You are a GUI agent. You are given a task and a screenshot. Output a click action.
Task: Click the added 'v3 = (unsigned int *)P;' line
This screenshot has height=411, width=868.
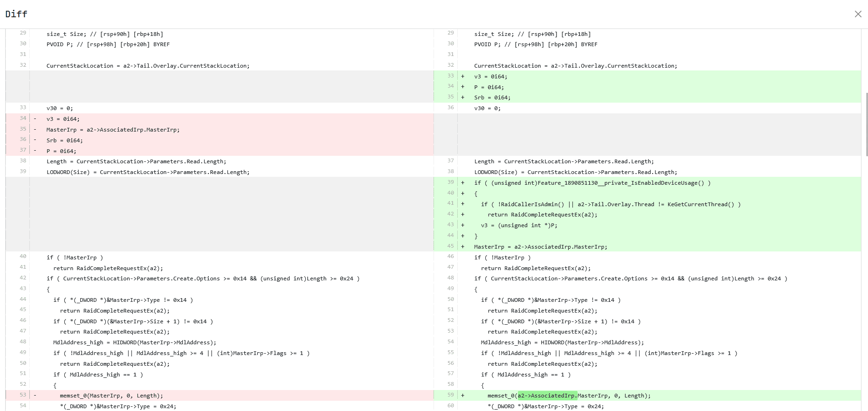(x=519, y=225)
